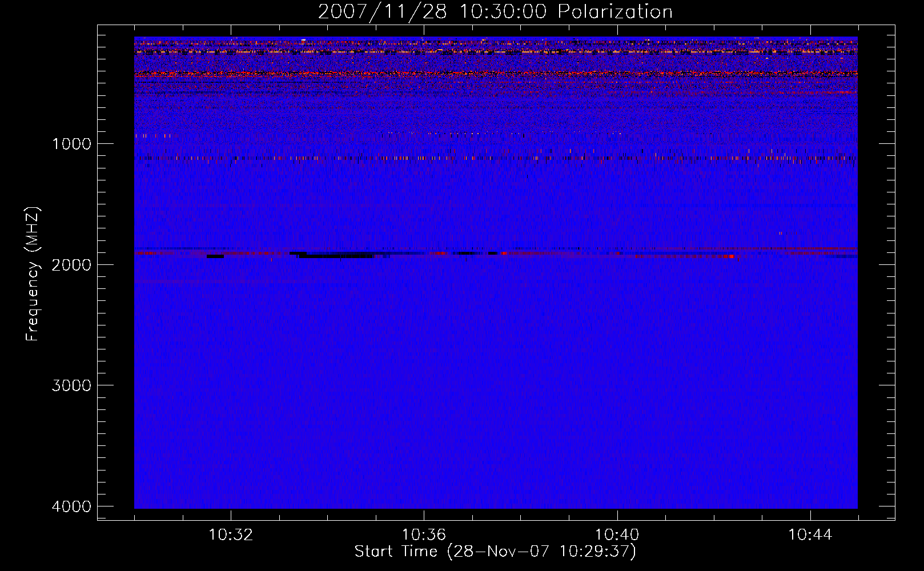Click the 'Frequency (MHZ)' axis label
Image resolution: width=924 pixels, height=571 pixels.
pos(33,274)
